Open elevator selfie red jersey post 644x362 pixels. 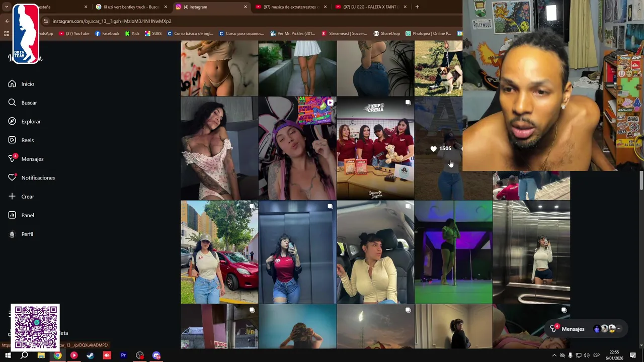297,252
